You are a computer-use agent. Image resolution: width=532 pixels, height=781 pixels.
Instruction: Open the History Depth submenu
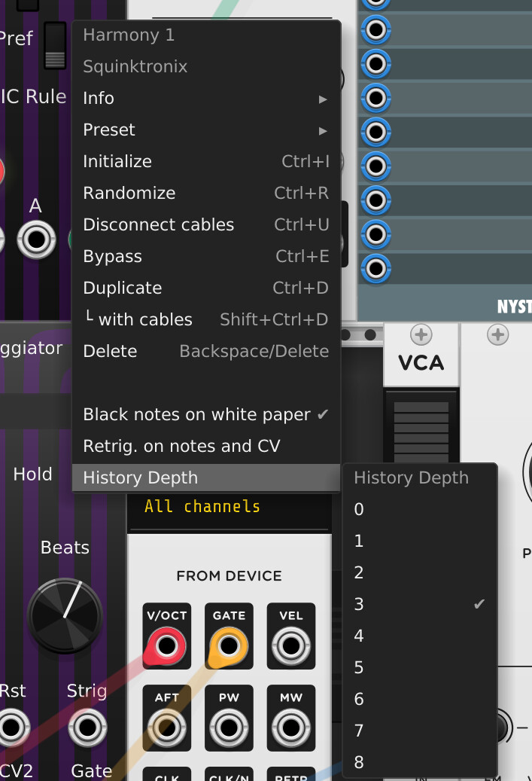206,477
